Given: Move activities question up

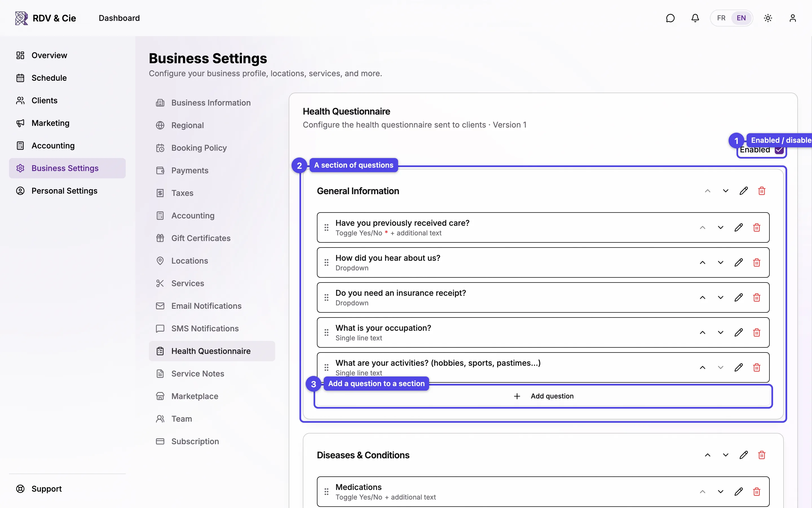Looking at the screenshot, I should (x=702, y=367).
